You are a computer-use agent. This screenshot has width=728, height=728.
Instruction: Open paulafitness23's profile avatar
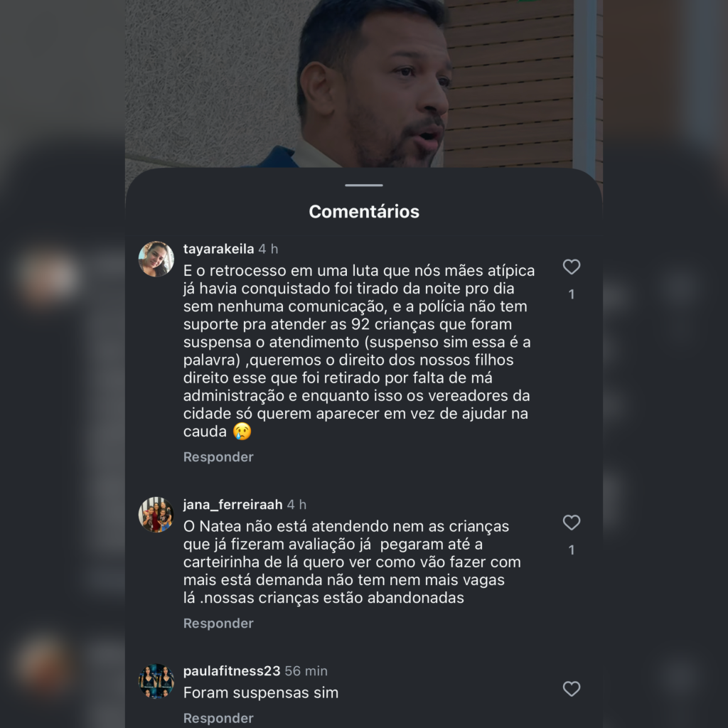[156, 681]
